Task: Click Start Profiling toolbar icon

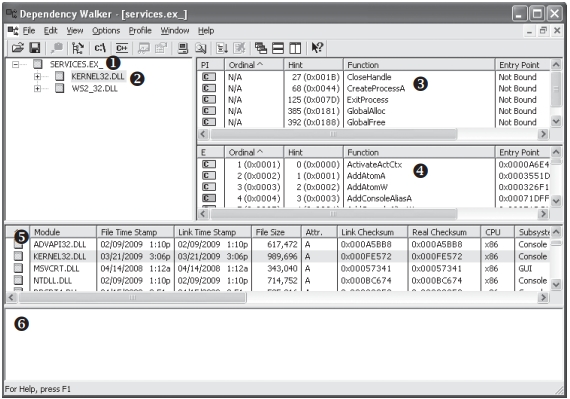Action: (222, 48)
